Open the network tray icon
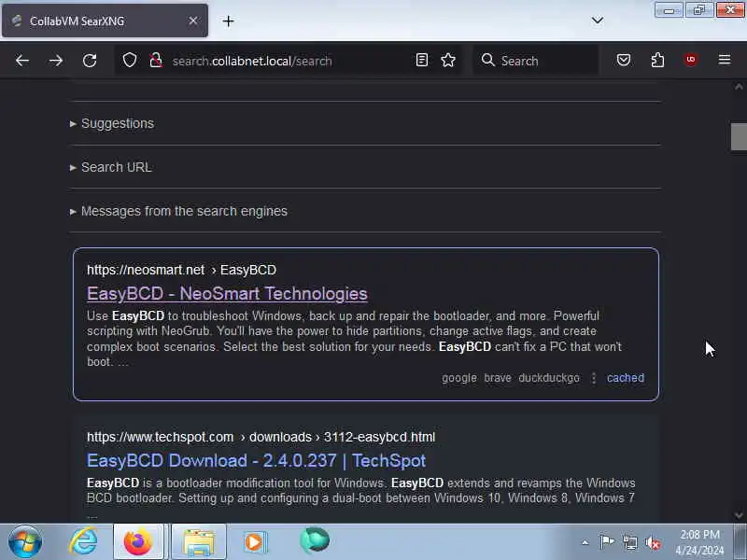Screen dimensions: 747x560 click(x=629, y=542)
